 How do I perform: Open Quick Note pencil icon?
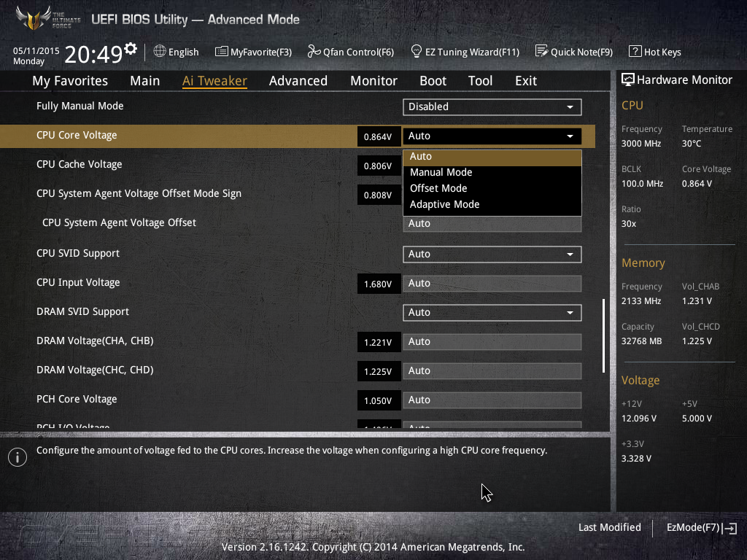pos(541,52)
